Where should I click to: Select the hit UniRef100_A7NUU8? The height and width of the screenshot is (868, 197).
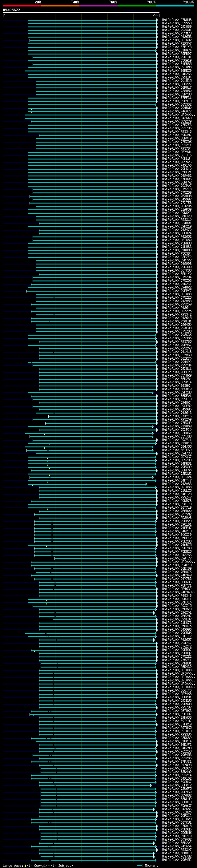tap(176, 20)
